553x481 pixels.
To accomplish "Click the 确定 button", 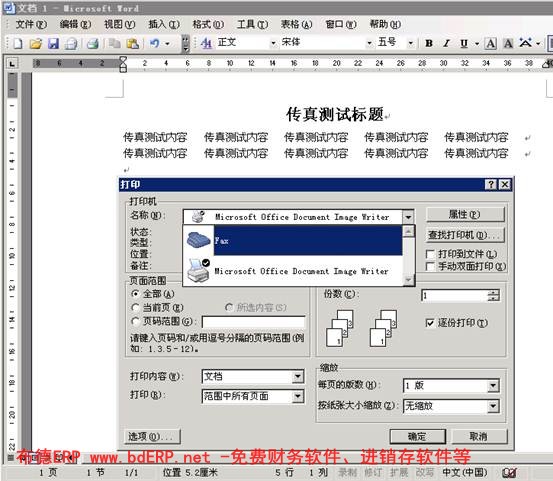I will [x=418, y=437].
